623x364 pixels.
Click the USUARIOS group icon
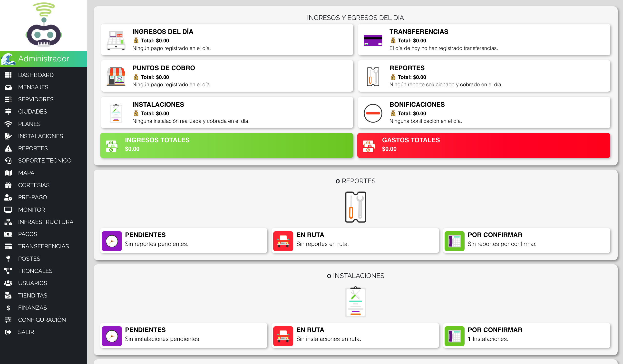(x=8, y=283)
